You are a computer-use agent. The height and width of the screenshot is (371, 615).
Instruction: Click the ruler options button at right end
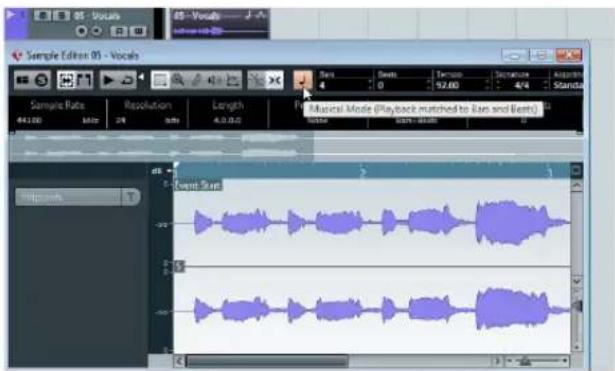pyautogui.click(x=576, y=171)
